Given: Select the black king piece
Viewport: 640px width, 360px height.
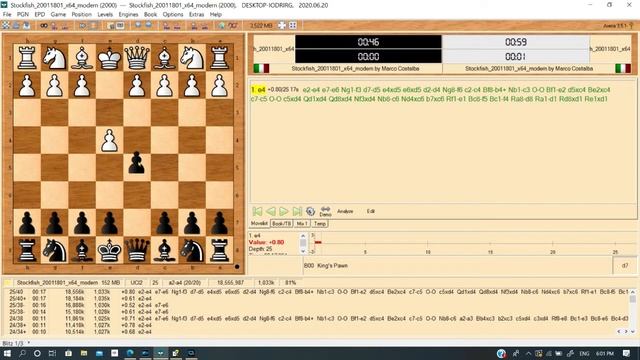Looking at the screenshot, I should (x=109, y=250).
